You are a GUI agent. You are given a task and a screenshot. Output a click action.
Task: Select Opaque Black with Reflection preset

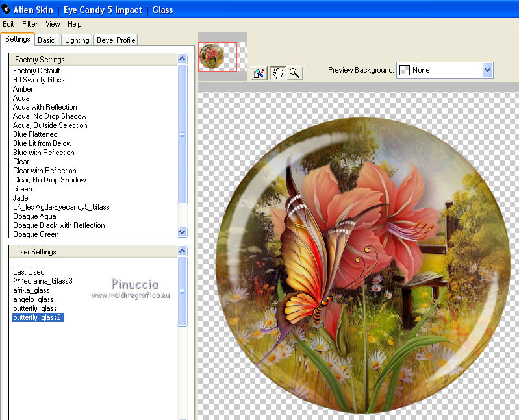pos(59,225)
